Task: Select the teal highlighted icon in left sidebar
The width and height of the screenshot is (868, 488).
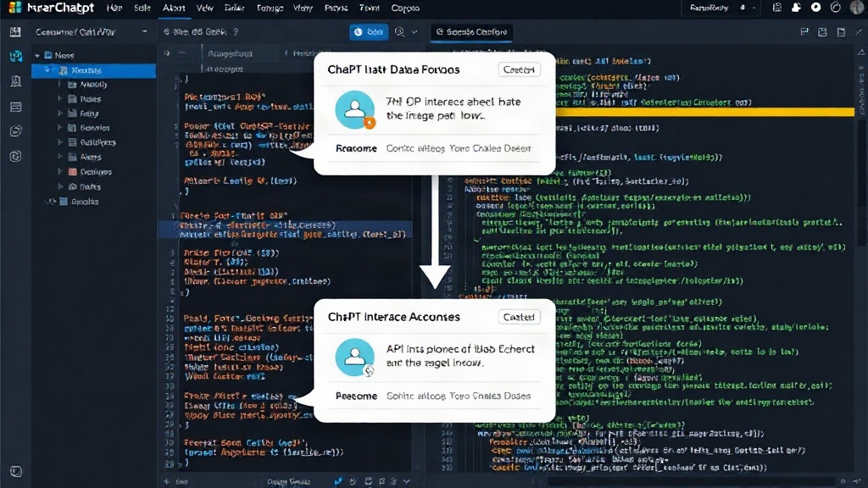Action: 16,56
